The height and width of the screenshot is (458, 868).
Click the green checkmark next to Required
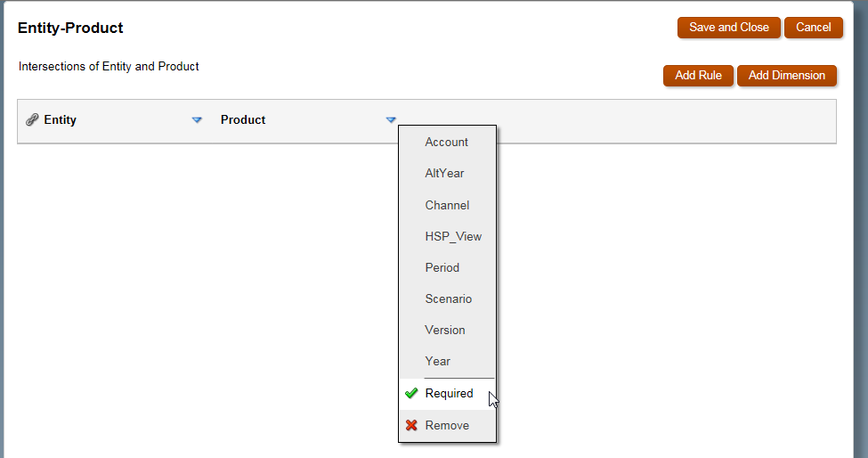pos(411,393)
